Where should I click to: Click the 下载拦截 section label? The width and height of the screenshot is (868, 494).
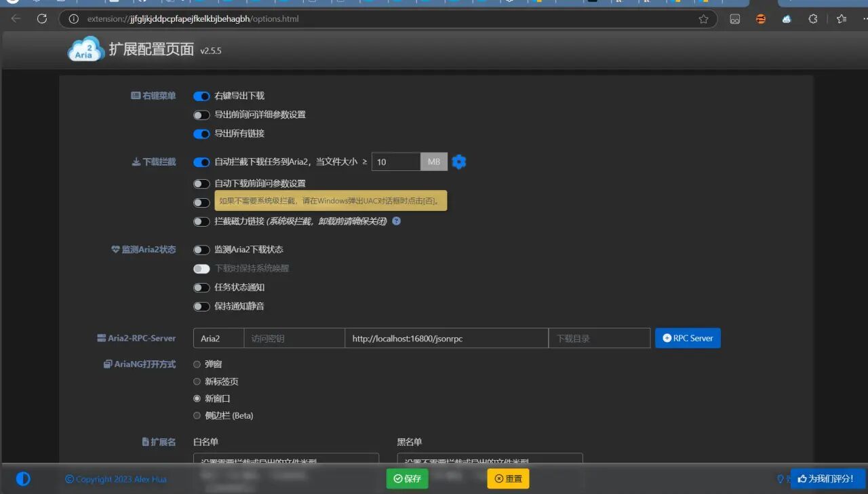click(154, 161)
